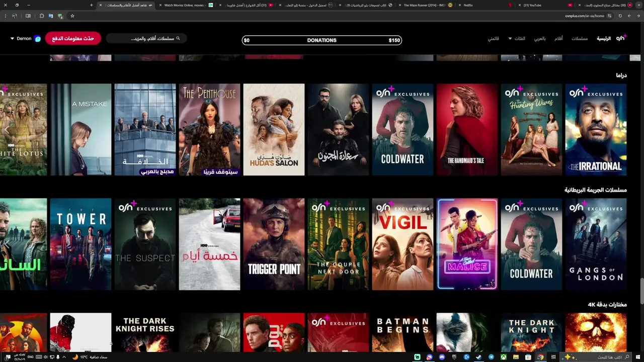
Task: Click the browser reload icon
Action: (x=620, y=16)
